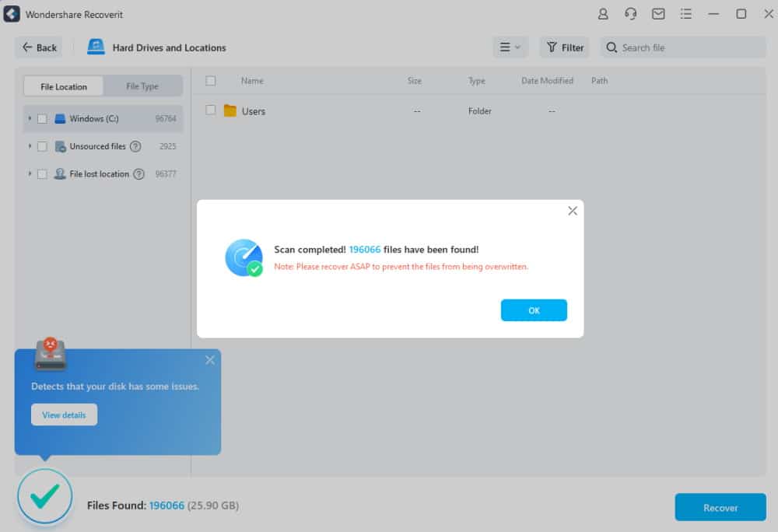Check the select-all box in the header
This screenshot has height=532, width=778.
pos(210,81)
